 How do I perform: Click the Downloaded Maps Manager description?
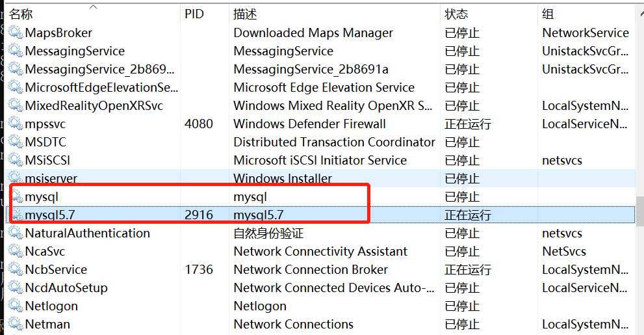(x=313, y=33)
